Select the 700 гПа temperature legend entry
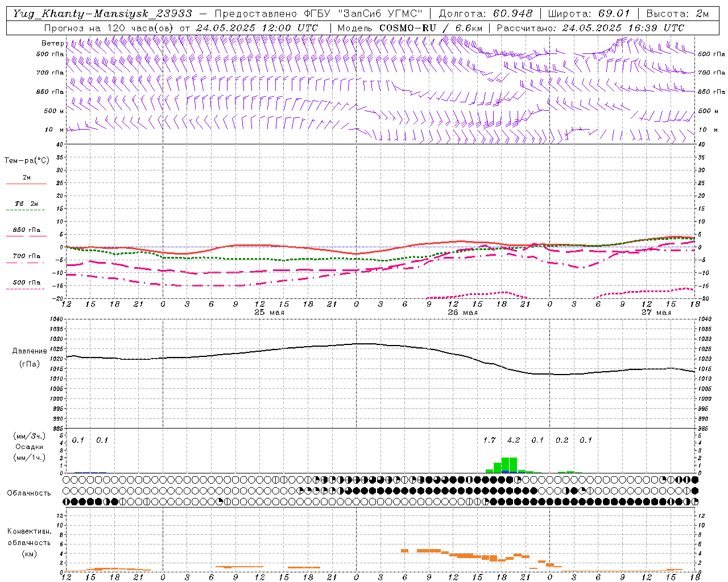 [27, 256]
